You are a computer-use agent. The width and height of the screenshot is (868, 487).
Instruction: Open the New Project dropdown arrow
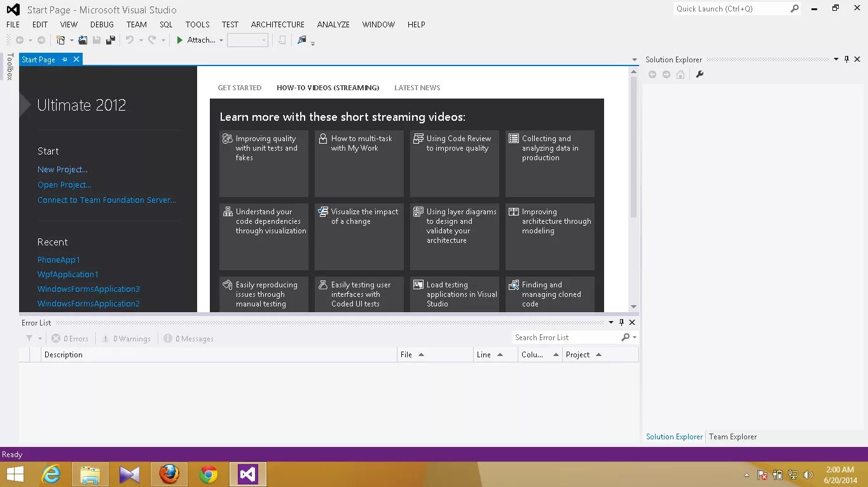[x=71, y=40]
